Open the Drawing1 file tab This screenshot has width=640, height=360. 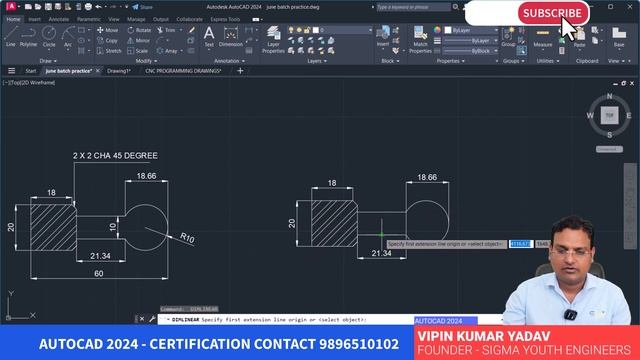tap(118, 71)
